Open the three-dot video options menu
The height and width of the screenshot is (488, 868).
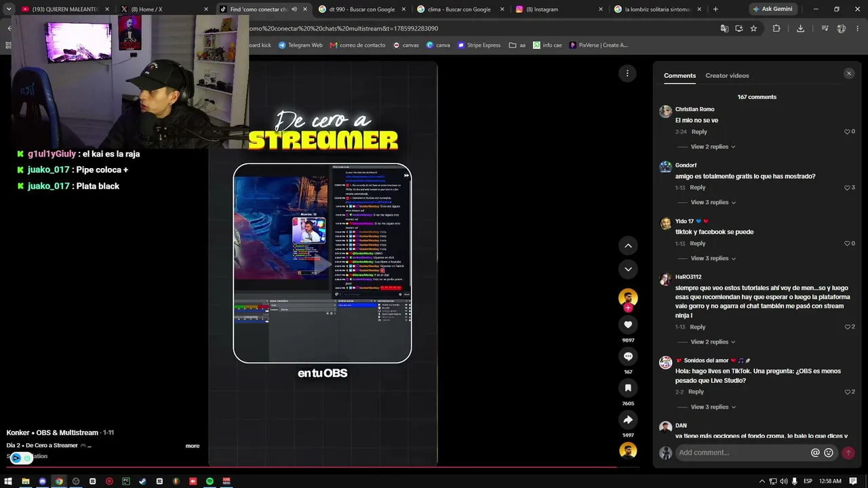point(627,73)
